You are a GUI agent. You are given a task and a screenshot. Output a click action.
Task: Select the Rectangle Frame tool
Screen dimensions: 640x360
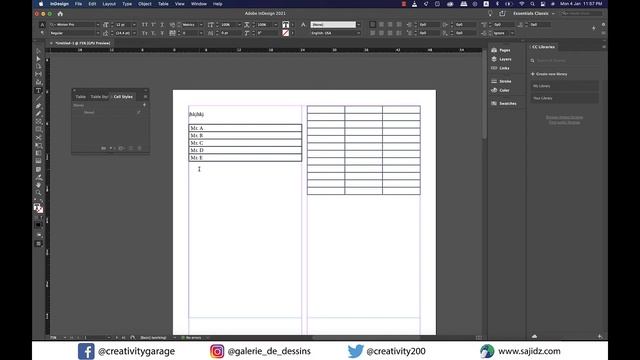point(38,122)
